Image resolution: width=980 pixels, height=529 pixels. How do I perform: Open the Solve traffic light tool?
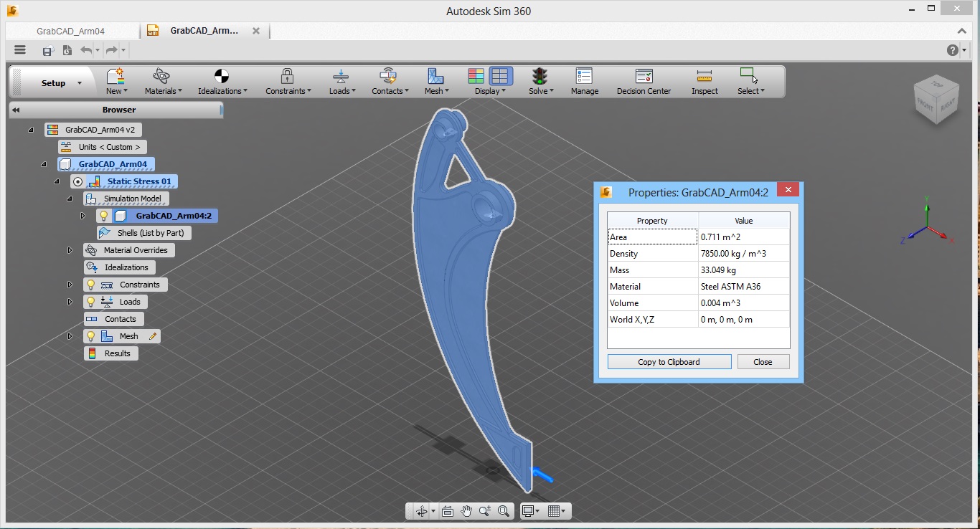click(540, 82)
